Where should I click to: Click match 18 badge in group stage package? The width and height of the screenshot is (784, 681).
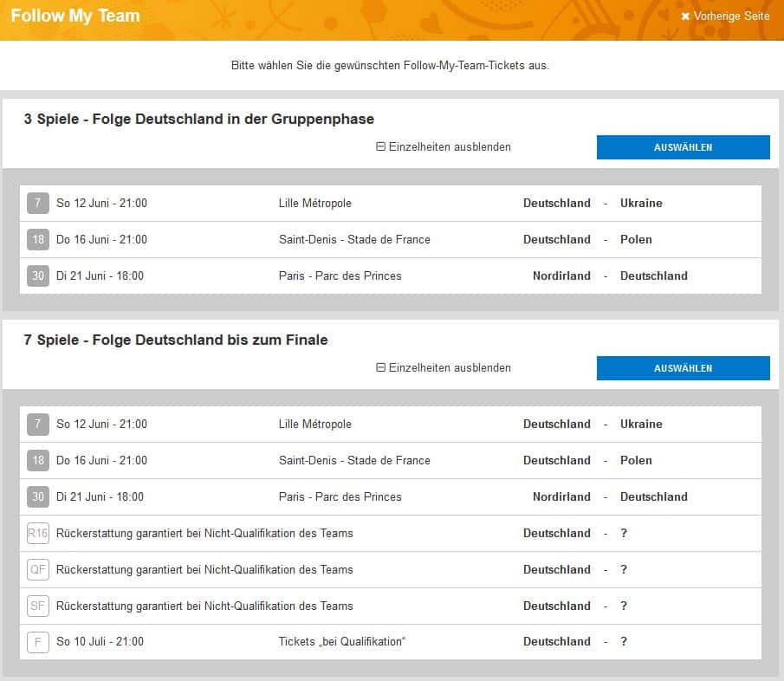coord(37,240)
